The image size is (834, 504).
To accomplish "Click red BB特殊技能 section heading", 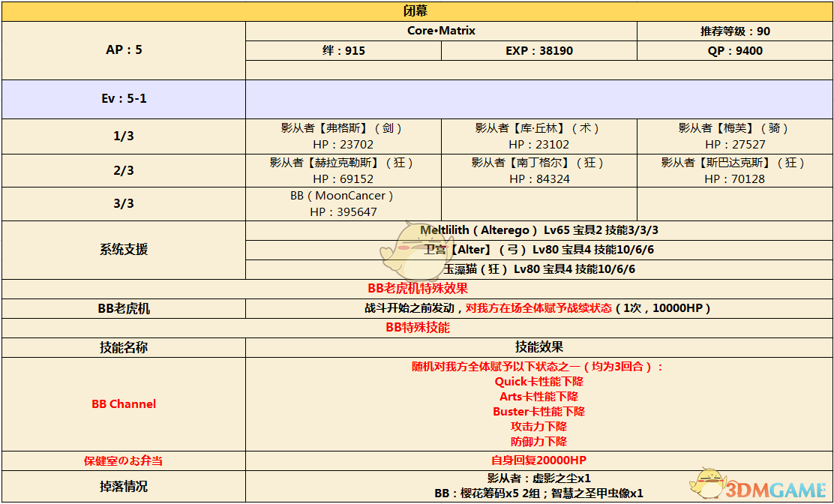I will click(x=418, y=328).
